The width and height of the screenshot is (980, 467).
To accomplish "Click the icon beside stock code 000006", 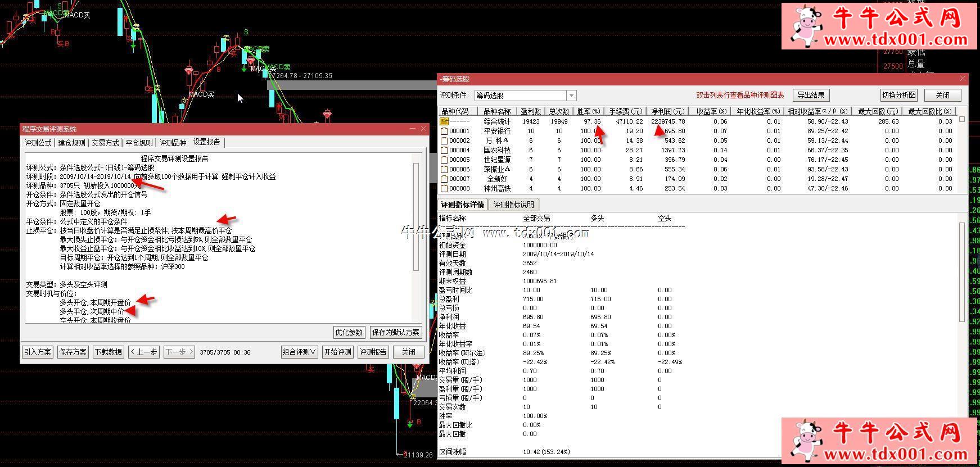I will pyautogui.click(x=444, y=169).
